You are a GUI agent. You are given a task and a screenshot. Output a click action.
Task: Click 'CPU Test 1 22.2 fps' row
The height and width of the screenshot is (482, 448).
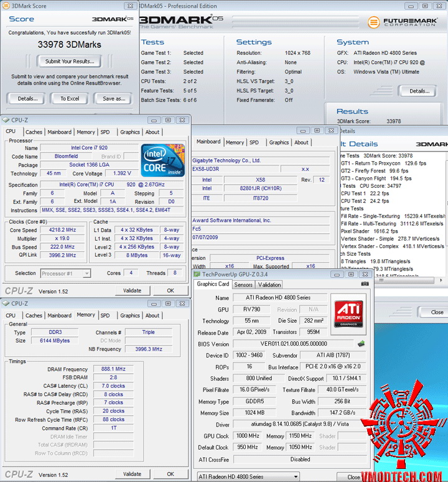point(365,193)
